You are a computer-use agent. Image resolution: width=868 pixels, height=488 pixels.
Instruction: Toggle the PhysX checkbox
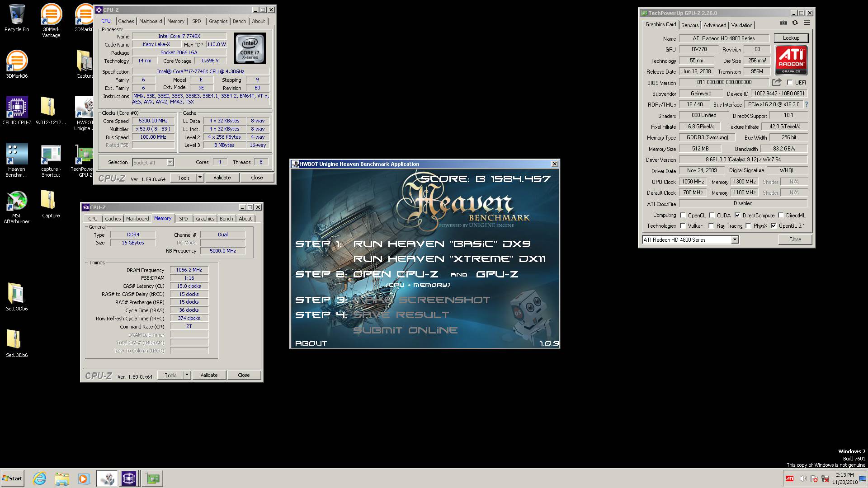[748, 226]
